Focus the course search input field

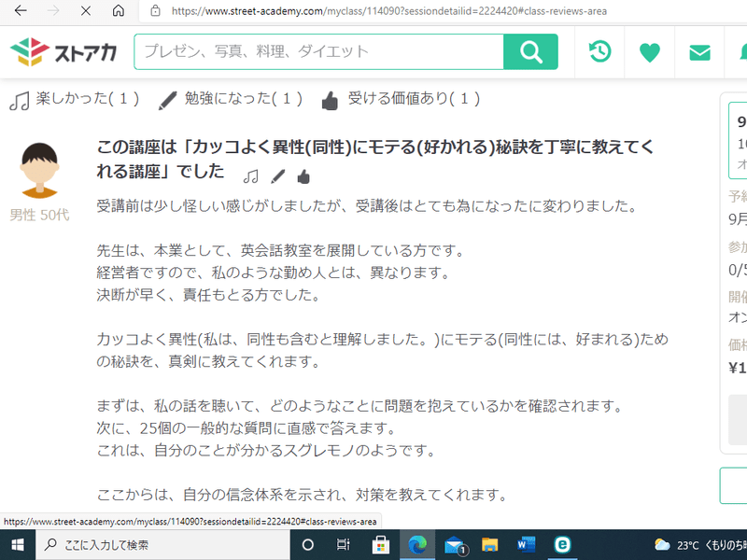pos(317,52)
